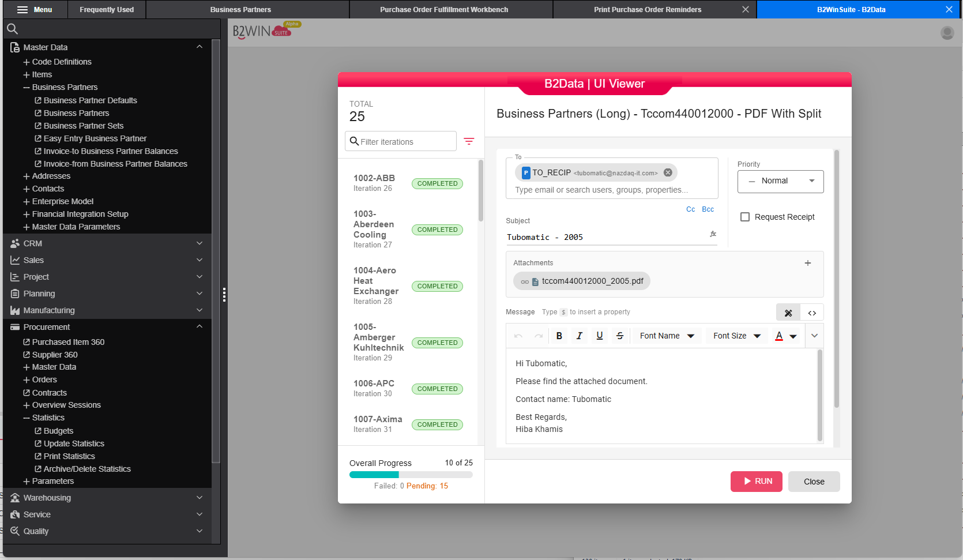963x560 pixels.
Task: Expand the Code Definitions tree node
Action: tap(27, 62)
